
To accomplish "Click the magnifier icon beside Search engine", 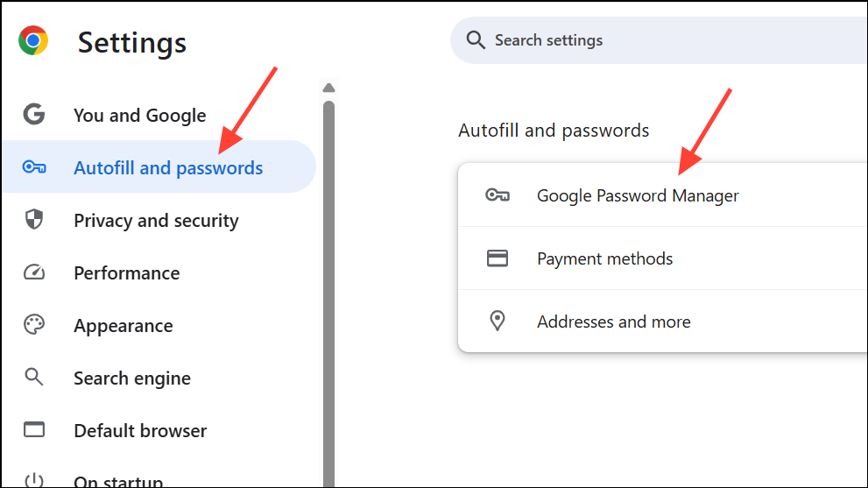I will tap(34, 378).
